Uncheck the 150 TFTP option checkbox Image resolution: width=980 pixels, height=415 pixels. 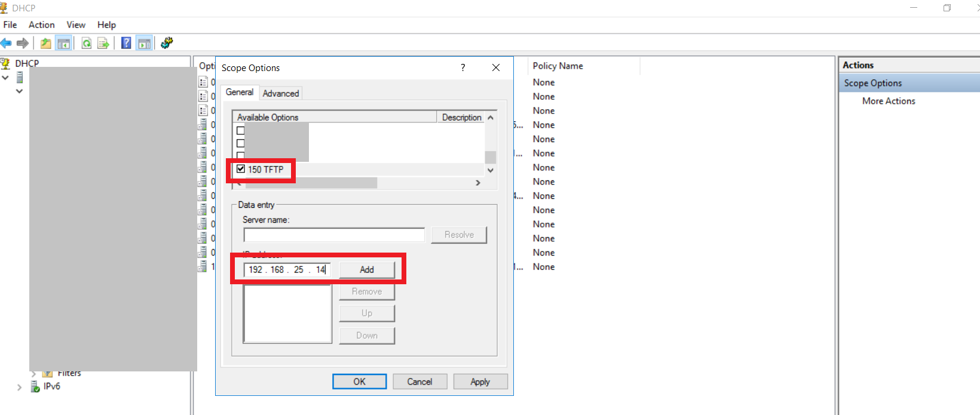point(241,169)
